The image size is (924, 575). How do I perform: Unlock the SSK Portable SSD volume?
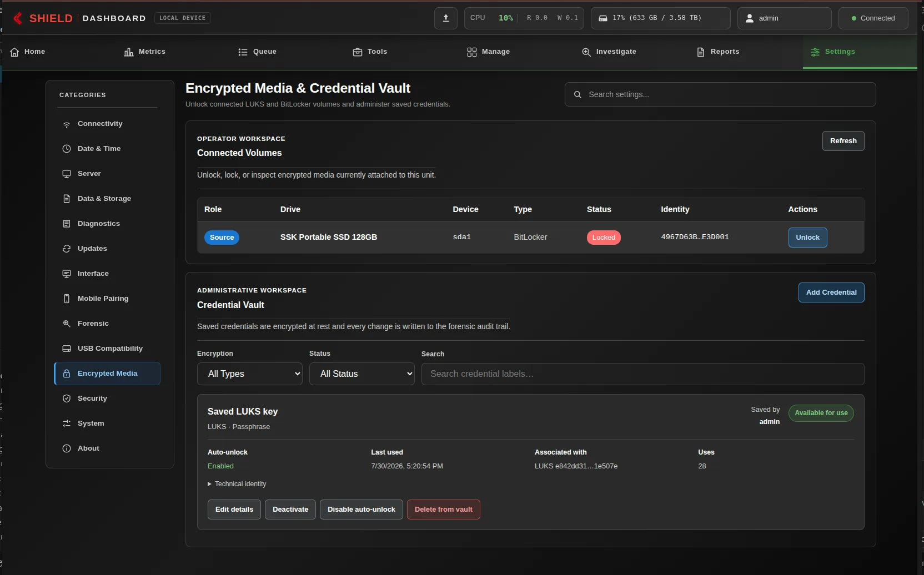pyautogui.click(x=807, y=238)
